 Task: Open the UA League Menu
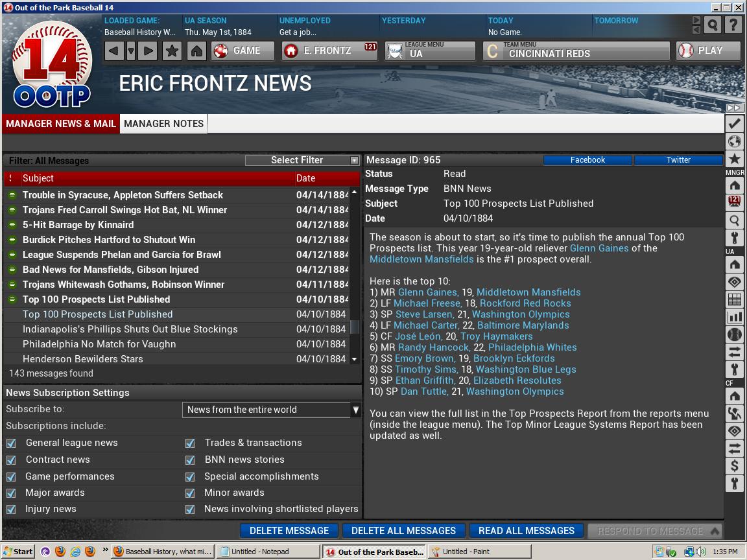(x=430, y=50)
